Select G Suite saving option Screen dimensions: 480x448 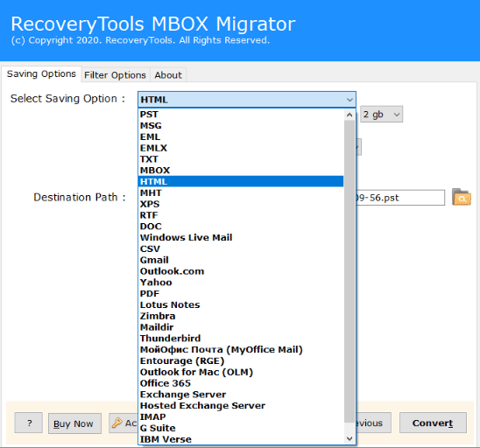coord(241,428)
